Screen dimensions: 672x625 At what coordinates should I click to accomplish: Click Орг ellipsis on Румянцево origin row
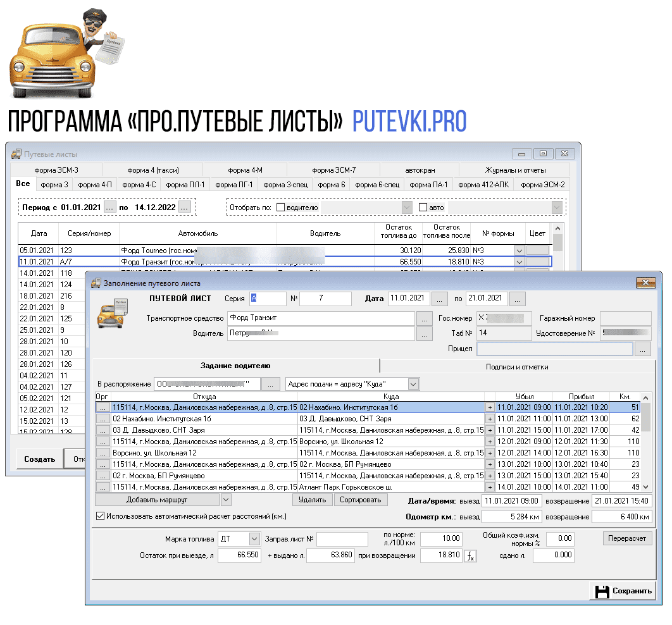[x=103, y=476]
